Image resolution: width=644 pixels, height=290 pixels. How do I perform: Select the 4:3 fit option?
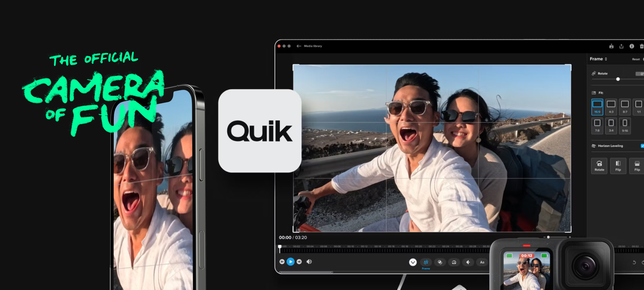coord(611,107)
